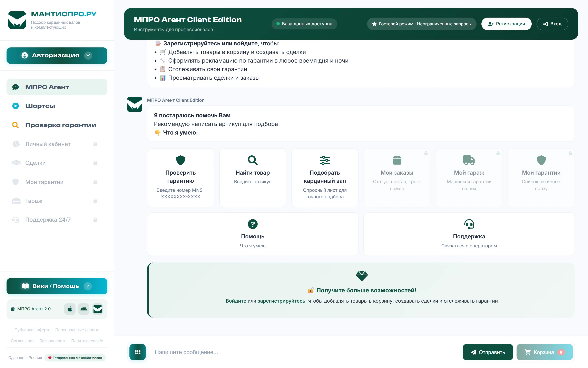This screenshot has width=588, height=368.
Task: Open the Корзина cart button
Action: 544,352
